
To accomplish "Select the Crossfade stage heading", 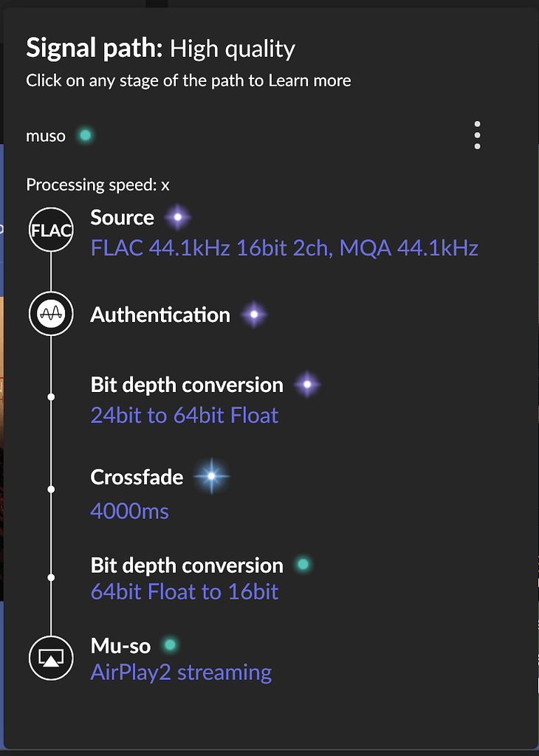I will [137, 477].
